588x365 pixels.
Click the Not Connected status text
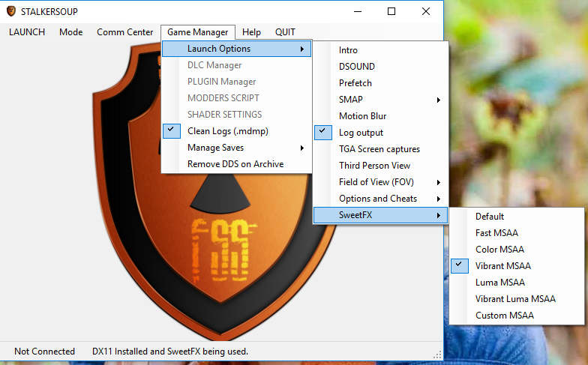(45, 352)
